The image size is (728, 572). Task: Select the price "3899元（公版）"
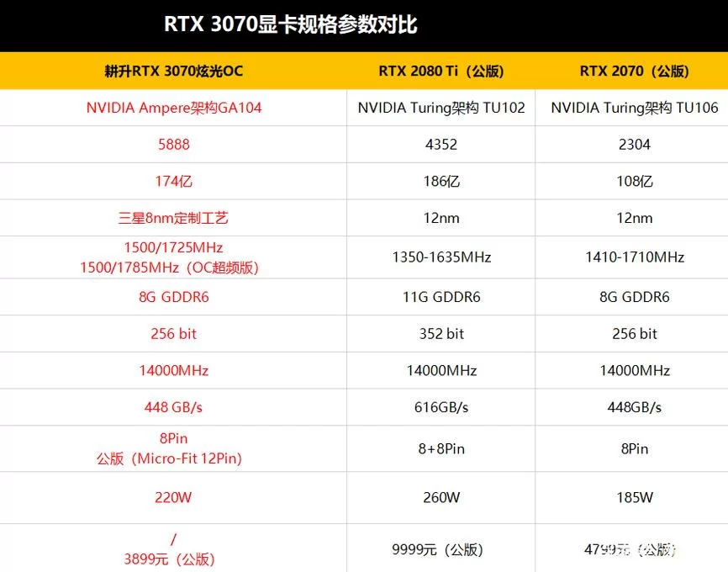point(169,559)
